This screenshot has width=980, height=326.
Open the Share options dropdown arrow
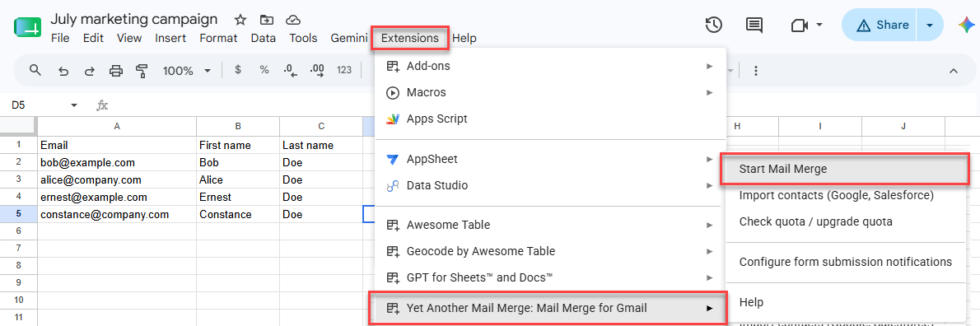coord(930,25)
